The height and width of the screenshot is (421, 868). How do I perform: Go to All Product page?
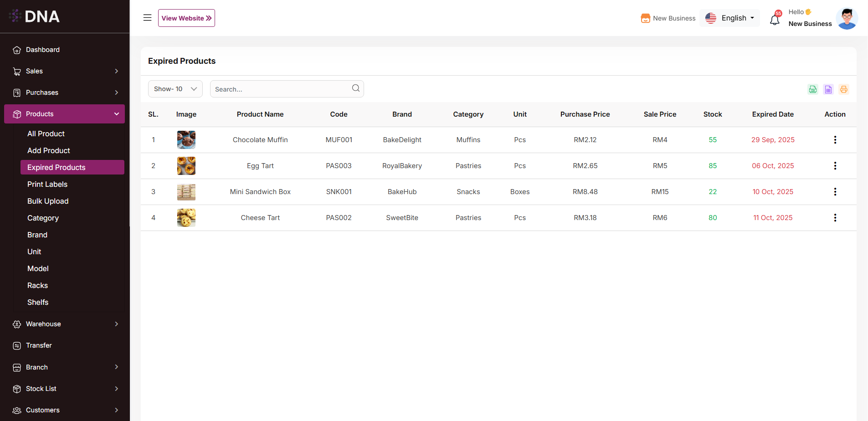(46, 133)
